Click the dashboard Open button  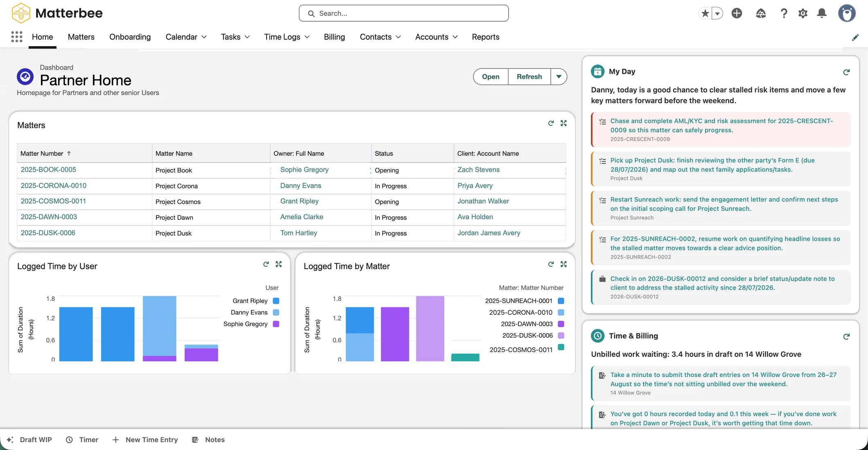click(x=491, y=77)
